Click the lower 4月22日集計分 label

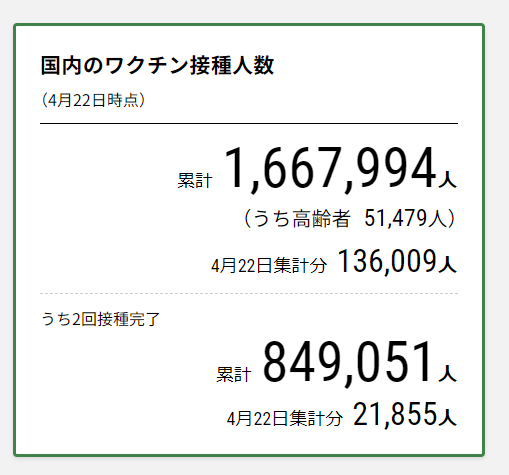click(285, 418)
